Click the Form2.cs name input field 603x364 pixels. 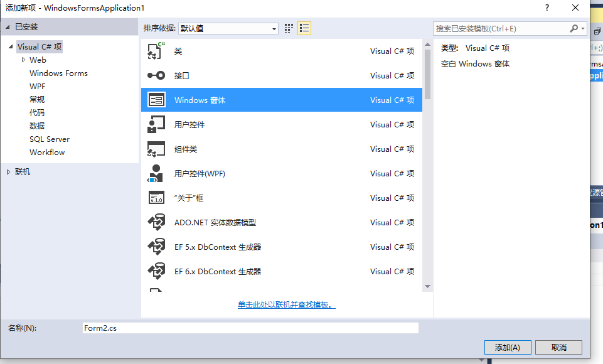[251, 328]
